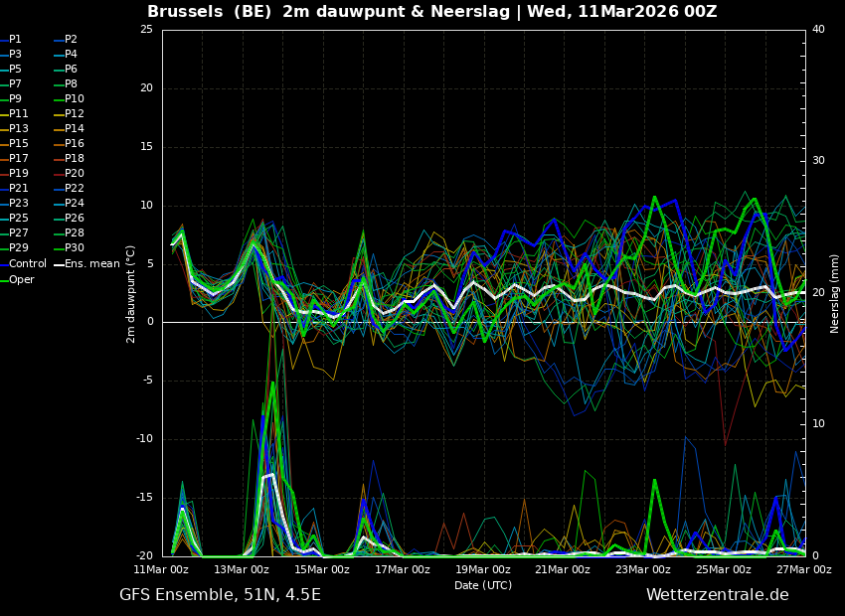This screenshot has height=616, width=845.
Task: Select the '25Mar 00z' date tick label
Action: (724, 569)
